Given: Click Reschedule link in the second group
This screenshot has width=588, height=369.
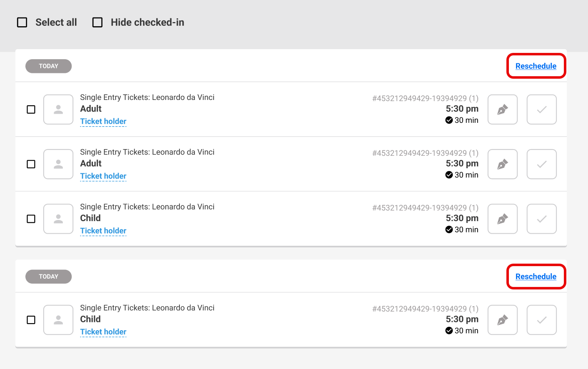Looking at the screenshot, I should [536, 277].
